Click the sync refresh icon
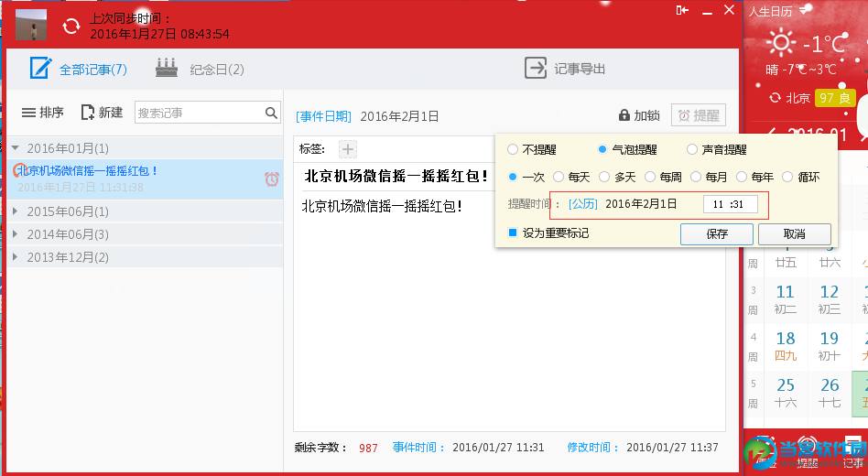This screenshot has width=868, height=476. click(71, 26)
